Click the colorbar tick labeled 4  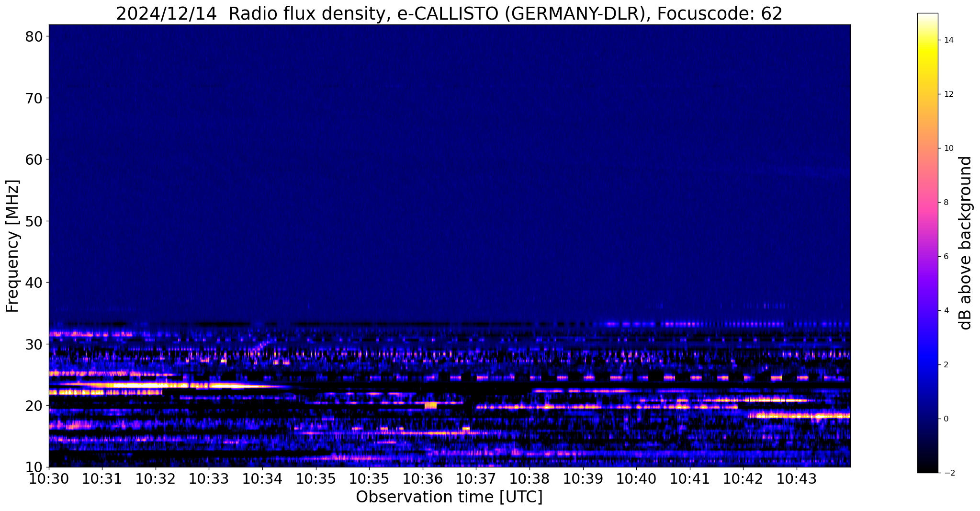[x=946, y=311]
